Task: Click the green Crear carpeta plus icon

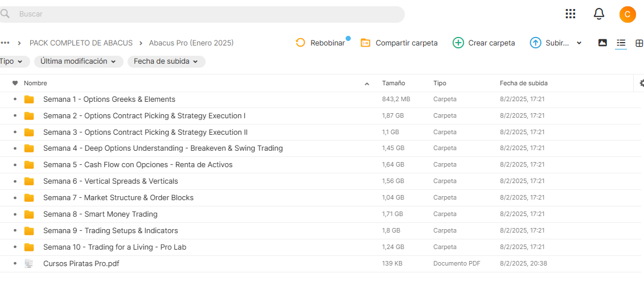Action: click(458, 43)
